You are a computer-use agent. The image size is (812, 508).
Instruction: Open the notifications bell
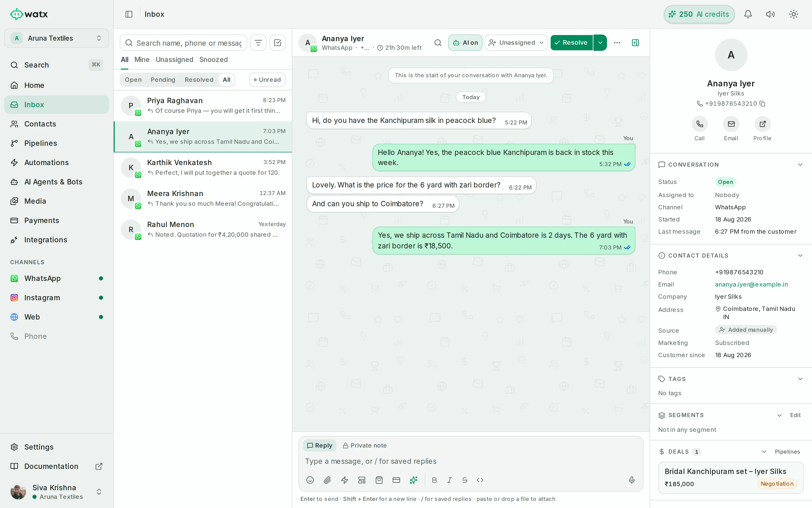(748, 14)
